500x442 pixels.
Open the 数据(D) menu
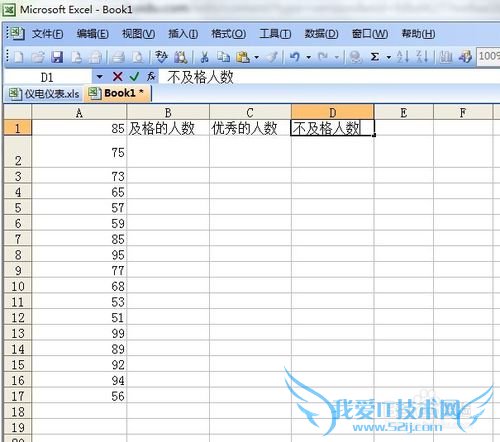(x=321, y=34)
